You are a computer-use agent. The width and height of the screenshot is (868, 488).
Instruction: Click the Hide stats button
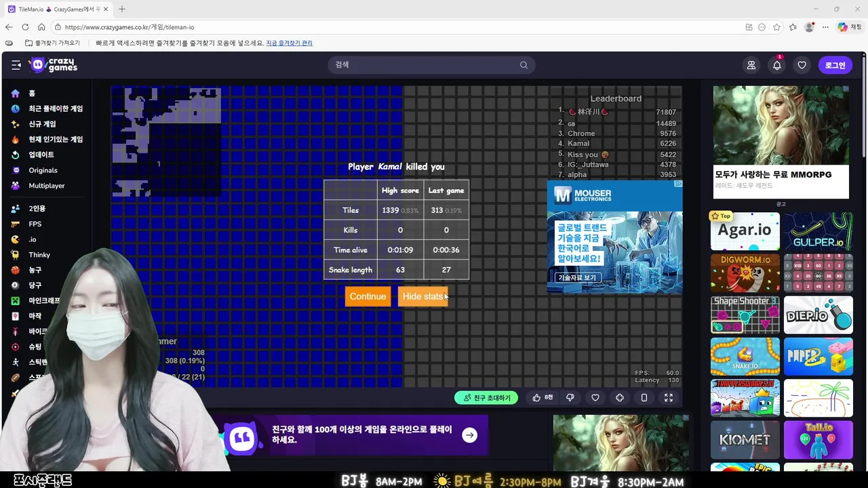coord(422,296)
